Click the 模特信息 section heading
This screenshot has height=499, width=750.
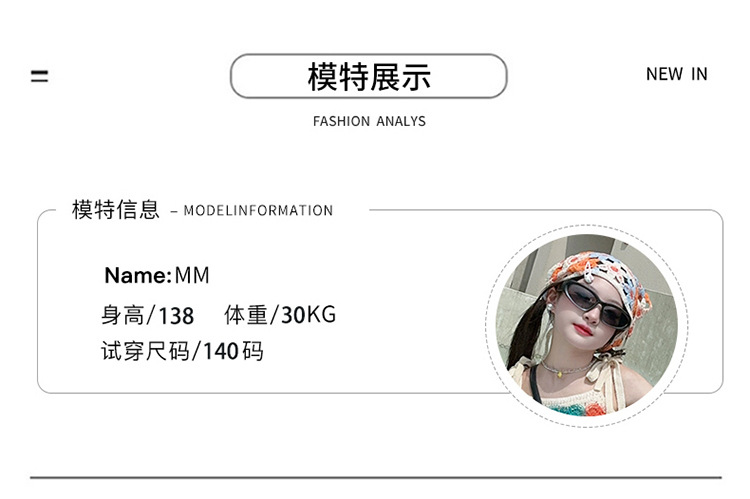click(x=116, y=210)
